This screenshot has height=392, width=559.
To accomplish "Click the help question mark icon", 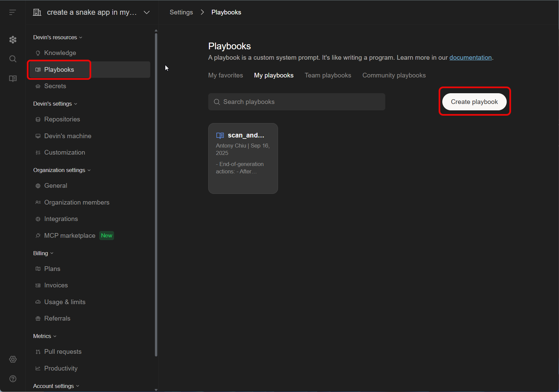I will [x=13, y=379].
